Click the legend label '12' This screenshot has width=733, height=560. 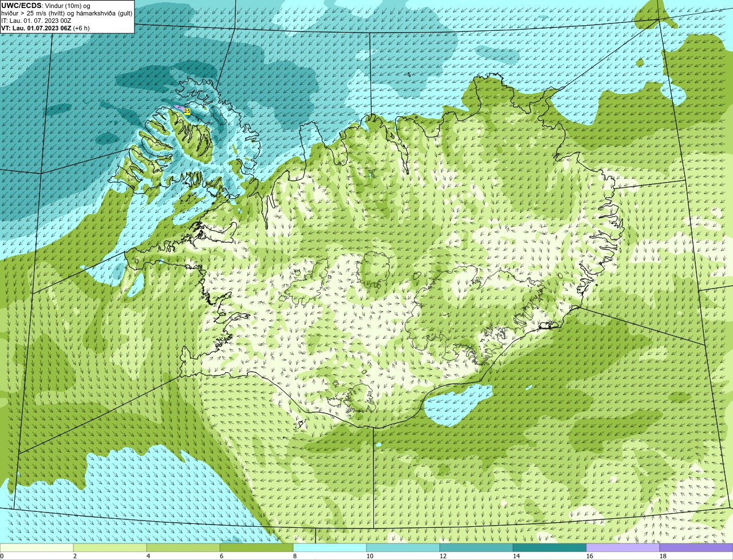tap(443, 556)
